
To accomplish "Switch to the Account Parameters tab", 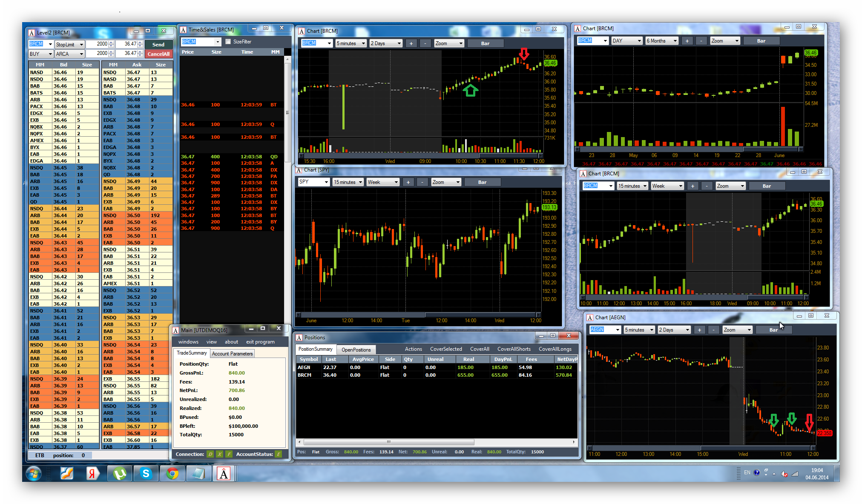I will click(x=232, y=354).
